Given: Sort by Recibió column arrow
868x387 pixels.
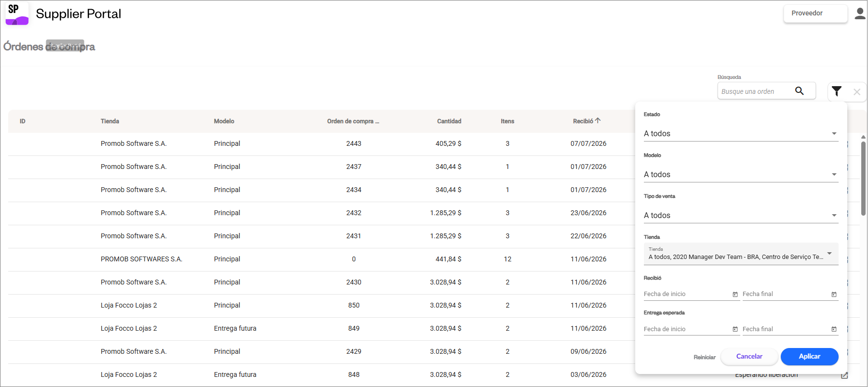Looking at the screenshot, I should [598, 121].
